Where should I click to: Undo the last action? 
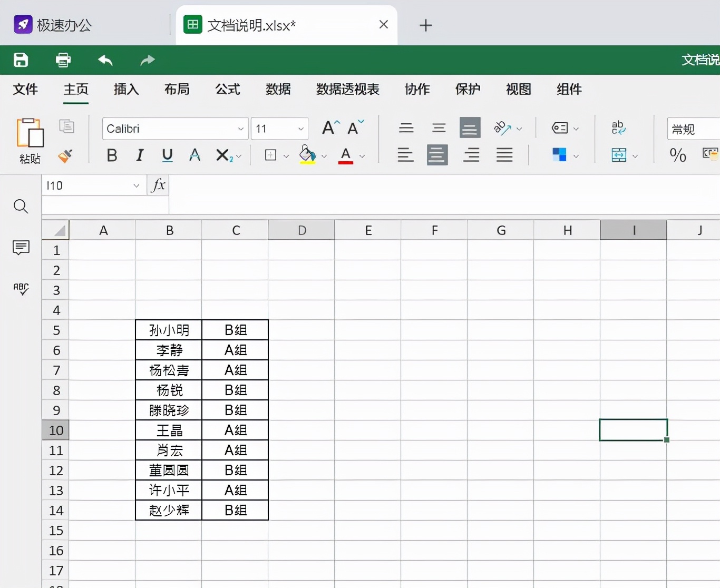[105, 60]
